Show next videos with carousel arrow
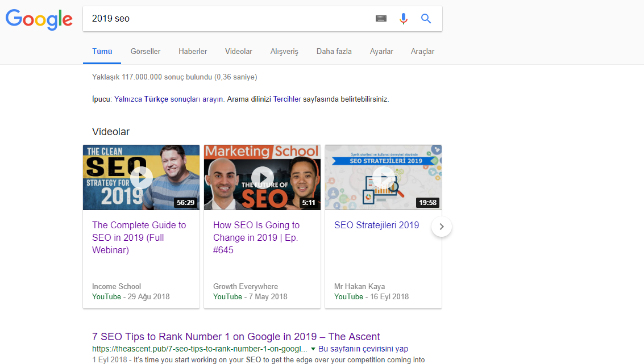The height and width of the screenshot is (364, 644). [x=442, y=227]
